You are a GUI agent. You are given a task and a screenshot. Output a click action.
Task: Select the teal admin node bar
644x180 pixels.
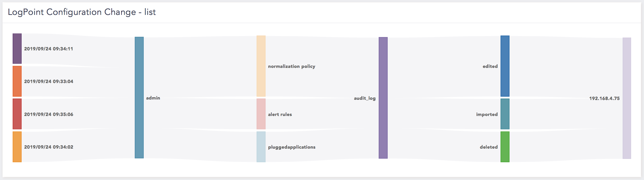coord(139,97)
